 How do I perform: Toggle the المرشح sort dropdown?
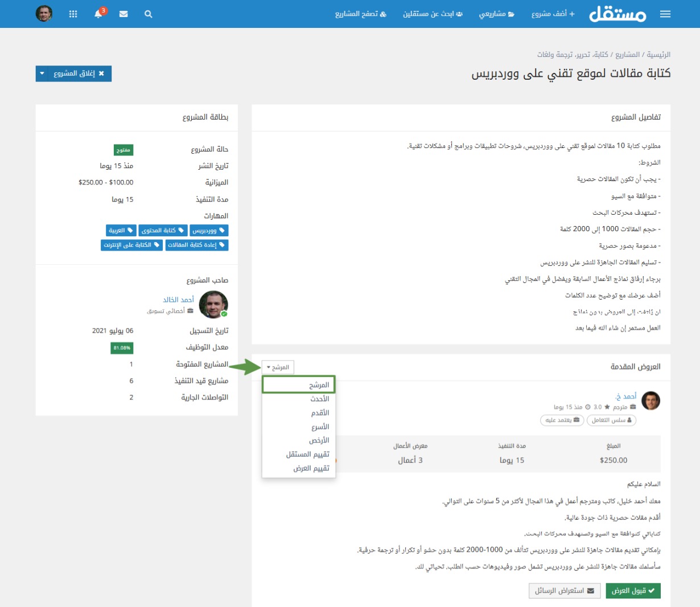[x=278, y=367]
